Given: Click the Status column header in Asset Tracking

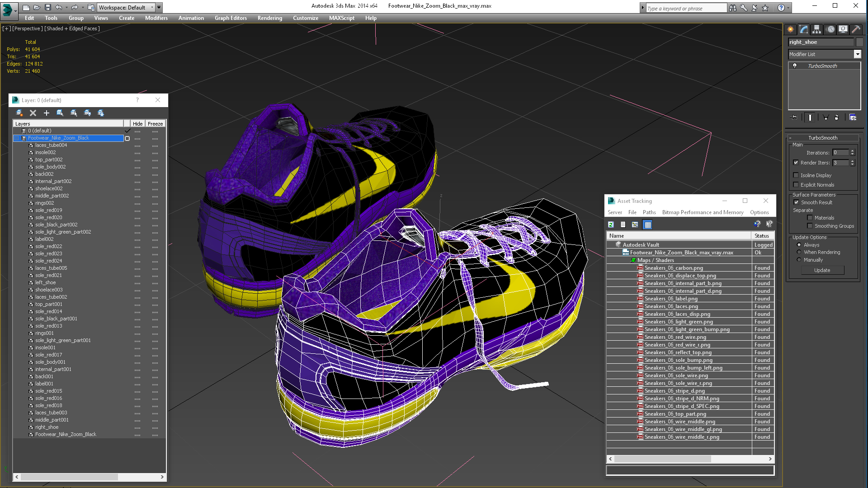Looking at the screenshot, I should (x=763, y=236).
